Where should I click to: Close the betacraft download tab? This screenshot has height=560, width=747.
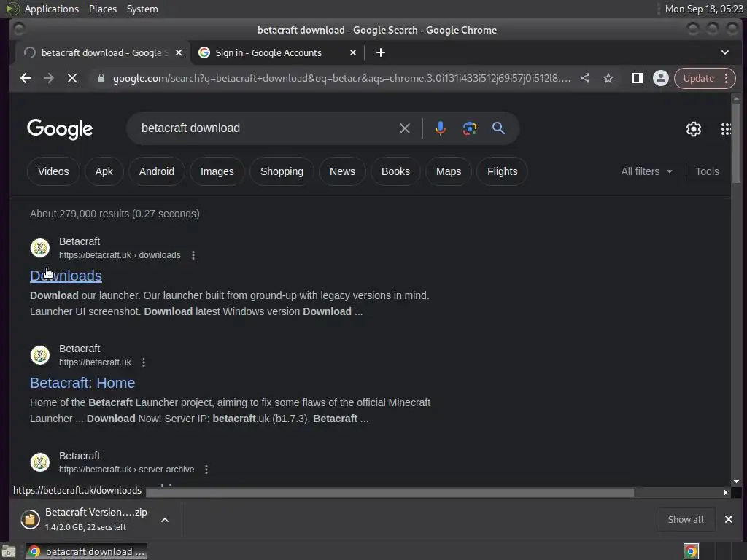(x=179, y=52)
